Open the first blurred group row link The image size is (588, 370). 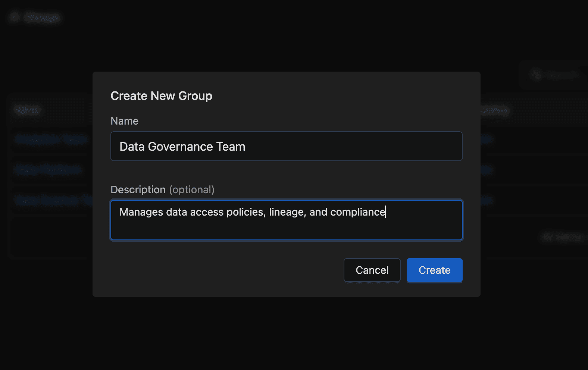51,139
